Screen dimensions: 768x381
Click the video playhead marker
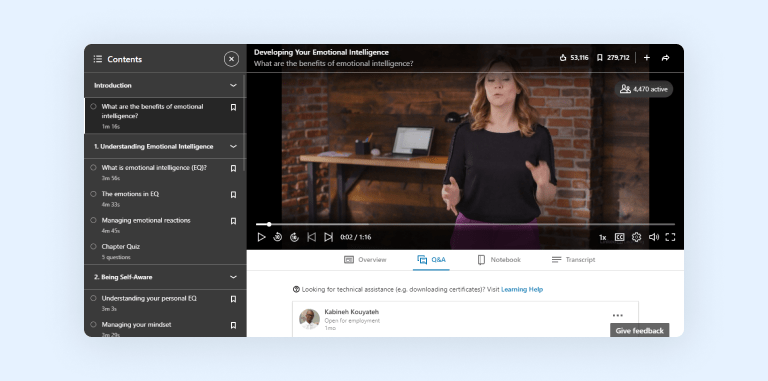(x=269, y=224)
